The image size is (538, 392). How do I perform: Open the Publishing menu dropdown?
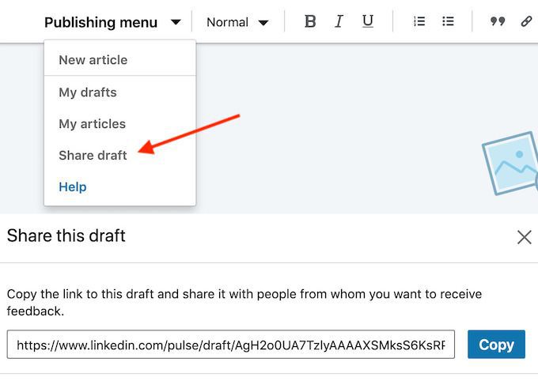101,23
